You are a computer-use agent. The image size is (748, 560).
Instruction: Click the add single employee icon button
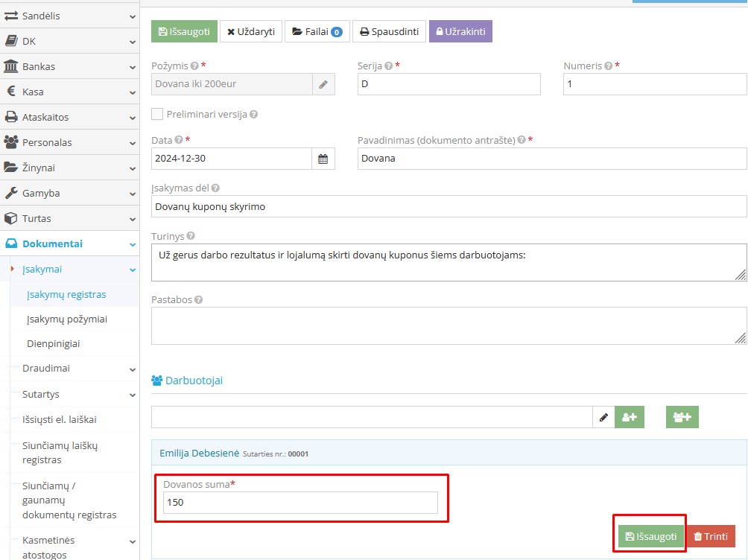click(x=629, y=418)
